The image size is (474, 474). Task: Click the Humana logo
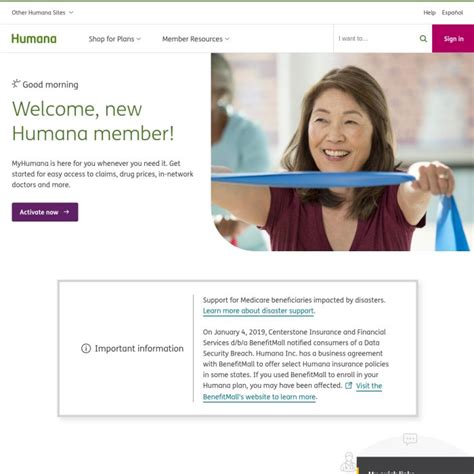click(34, 39)
